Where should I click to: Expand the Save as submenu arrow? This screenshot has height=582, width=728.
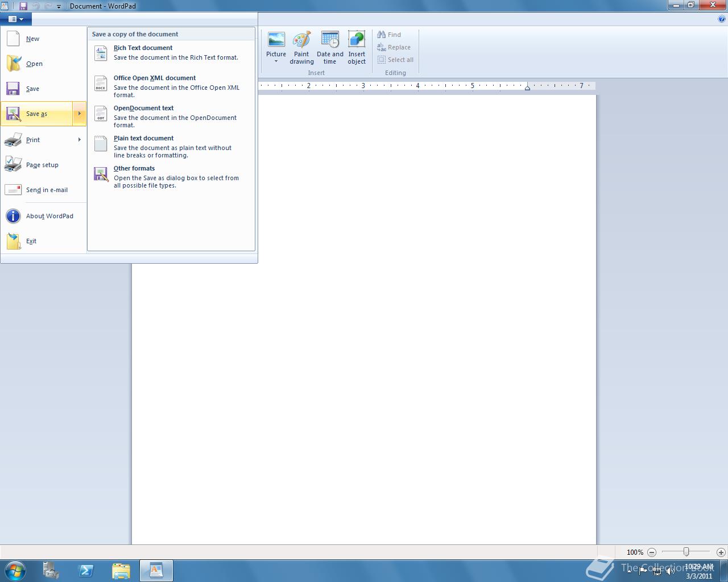(79, 114)
